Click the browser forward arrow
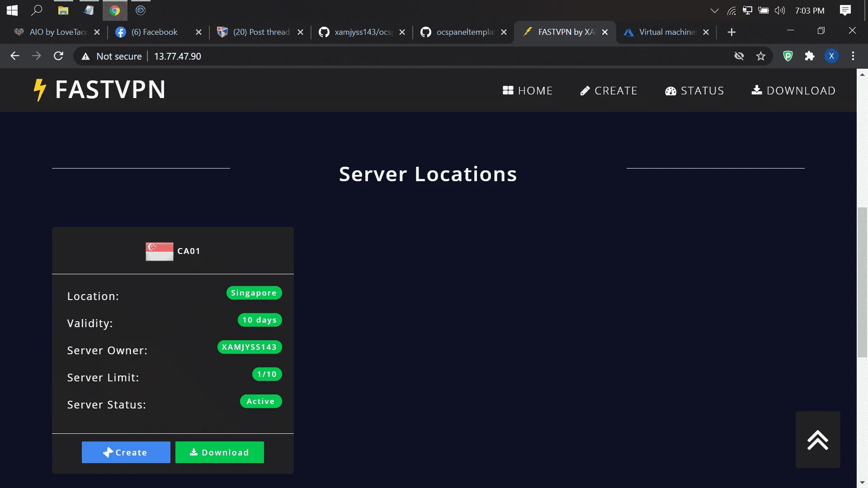This screenshot has height=488, width=868. 37,56
